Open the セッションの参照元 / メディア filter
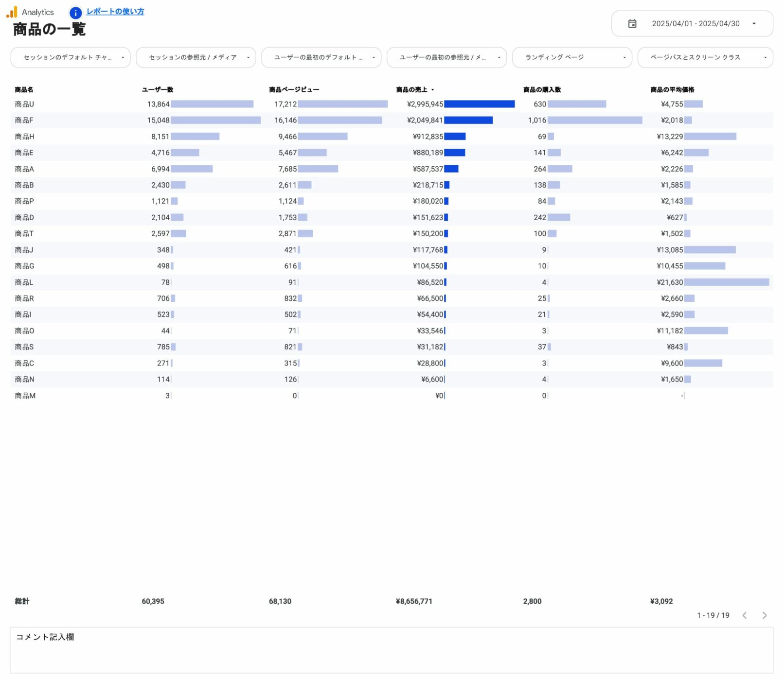Image resolution: width=784 pixels, height=679 pixels. (x=196, y=57)
